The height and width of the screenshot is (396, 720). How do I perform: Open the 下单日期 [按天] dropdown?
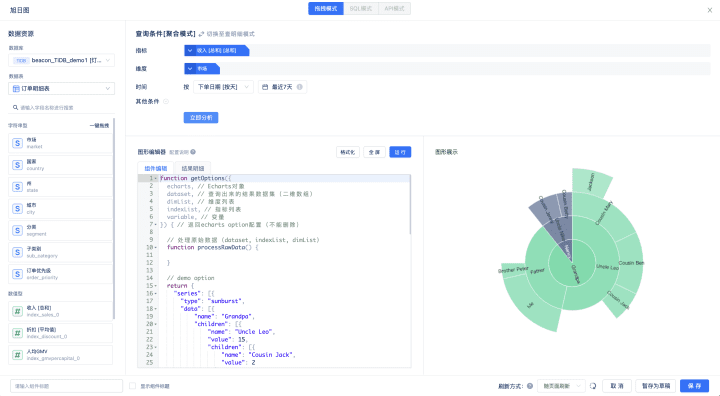pyautogui.click(x=223, y=87)
